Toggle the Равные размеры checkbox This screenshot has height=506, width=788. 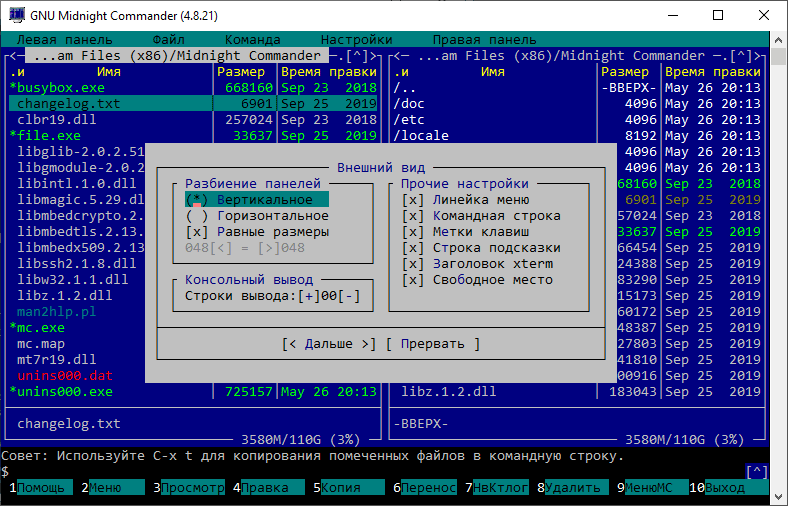coord(257,232)
